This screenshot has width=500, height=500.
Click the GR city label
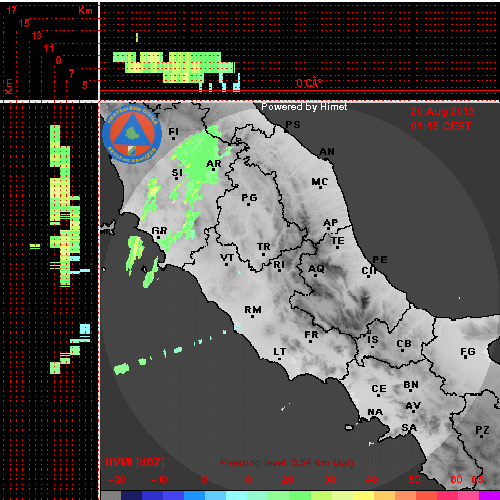pyautogui.click(x=159, y=231)
